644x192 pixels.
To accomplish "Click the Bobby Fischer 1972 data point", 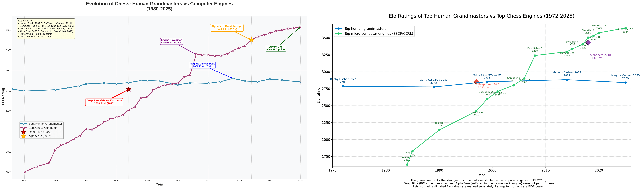I will [x=343, y=86].
